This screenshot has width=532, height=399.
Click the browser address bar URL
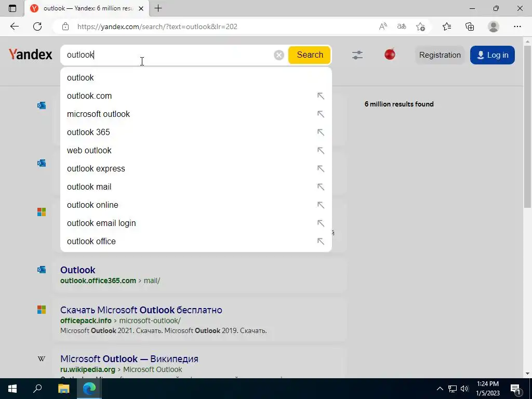pos(157,26)
